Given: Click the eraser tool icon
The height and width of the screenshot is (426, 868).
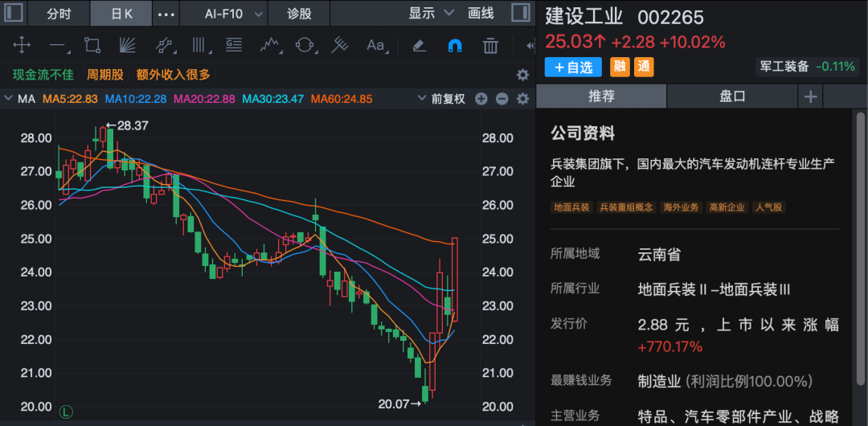Looking at the screenshot, I should (x=419, y=45).
